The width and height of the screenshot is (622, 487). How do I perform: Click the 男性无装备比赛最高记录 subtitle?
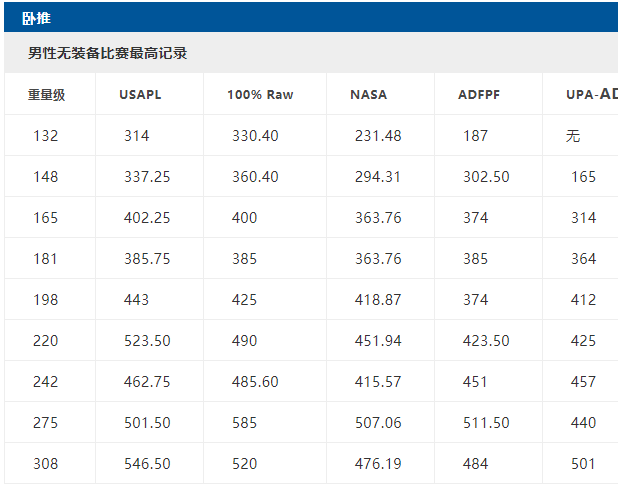[107, 53]
